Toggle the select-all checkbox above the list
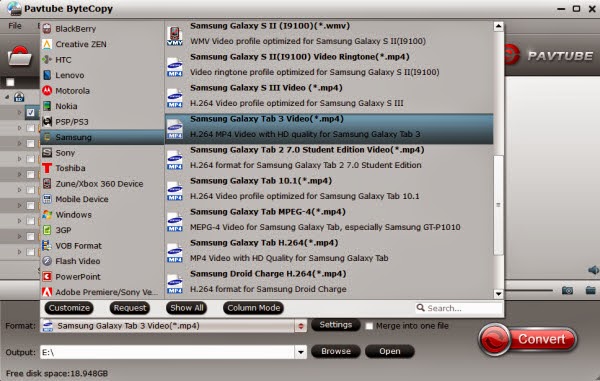 (x=10, y=82)
